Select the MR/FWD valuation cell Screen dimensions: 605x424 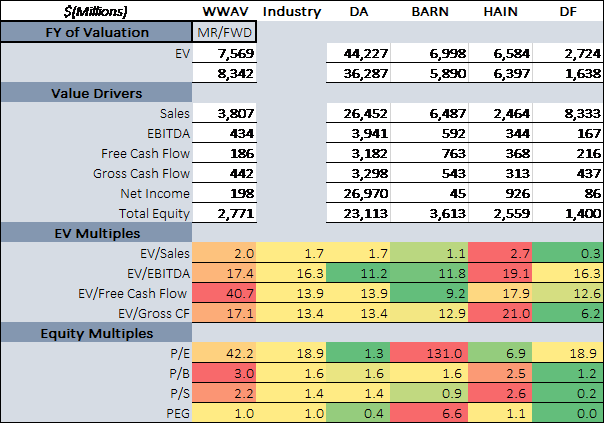pos(224,32)
